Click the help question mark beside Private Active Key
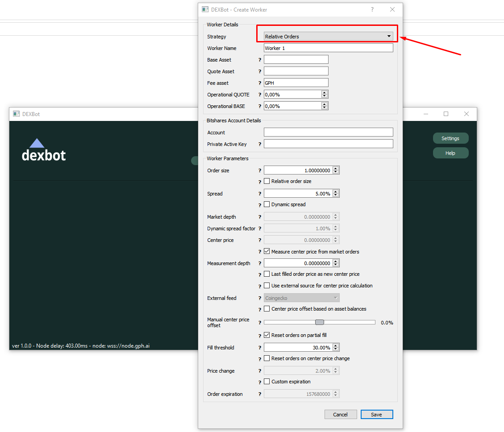Screen dimensions: 504x432 [260, 144]
